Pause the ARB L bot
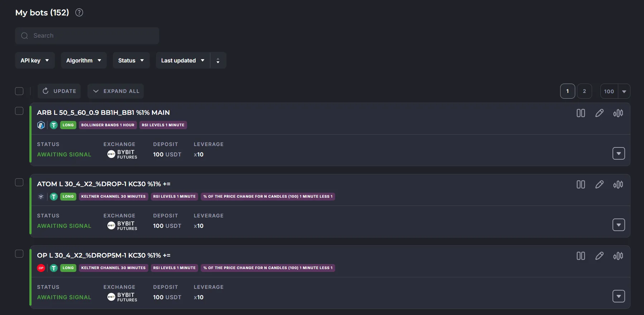The height and width of the screenshot is (315, 644). (x=581, y=113)
